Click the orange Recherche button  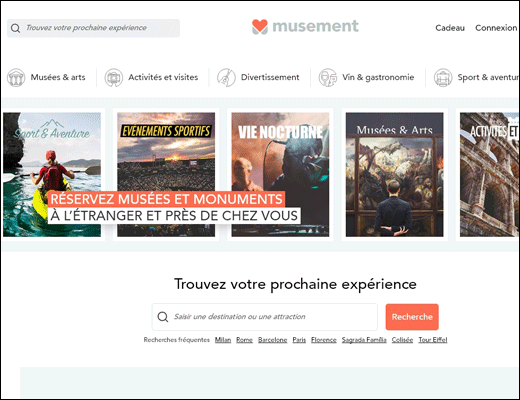point(412,317)
